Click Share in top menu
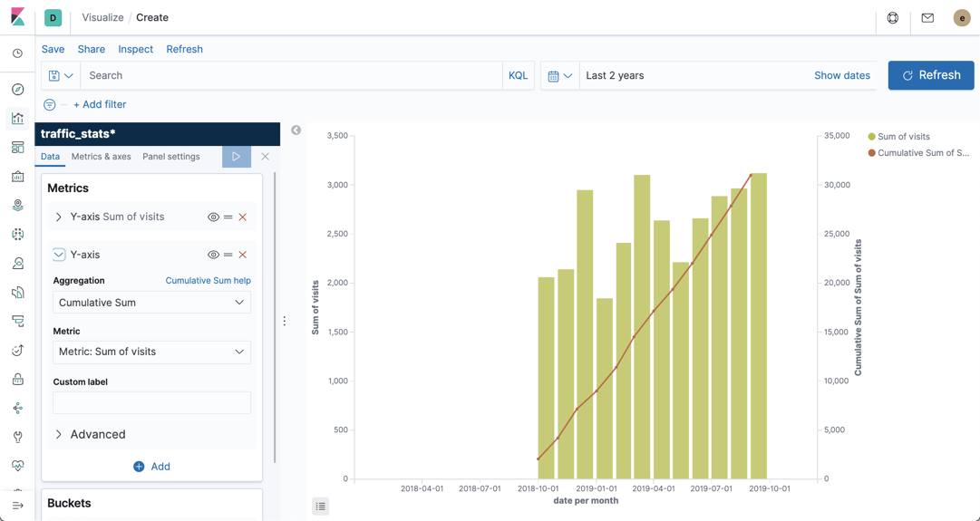This screenshot has width=980, height=521. [92, 49]
